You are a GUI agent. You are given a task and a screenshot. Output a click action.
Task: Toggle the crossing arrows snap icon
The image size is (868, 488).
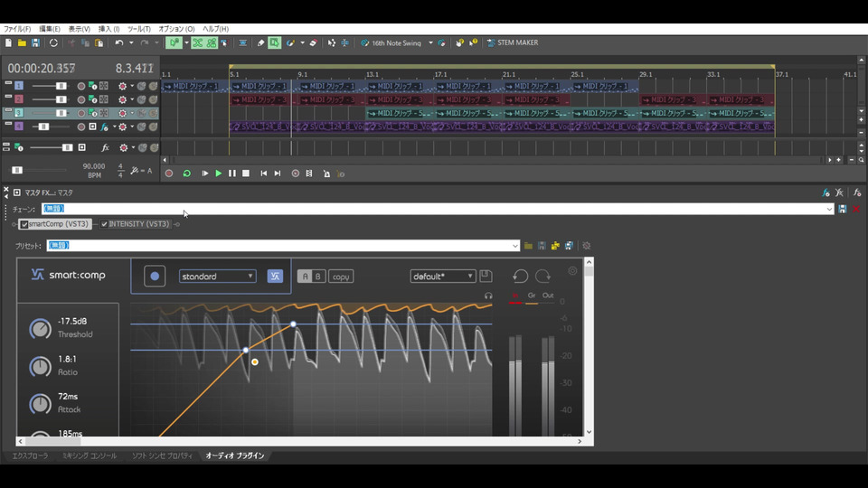(x=198, y=42)
